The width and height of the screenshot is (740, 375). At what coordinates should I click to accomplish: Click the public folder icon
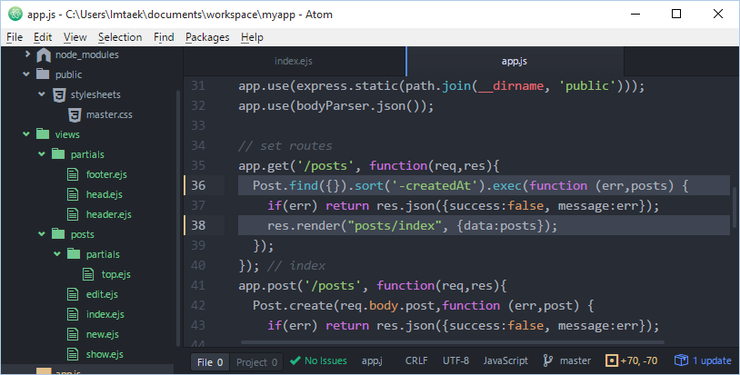tap(43, 74)
